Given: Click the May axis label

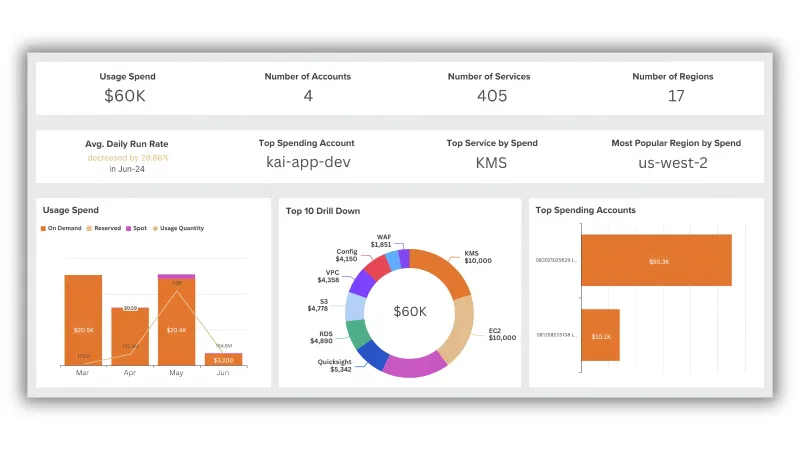Looking at the screenshot, I should (x=177, y=373).
